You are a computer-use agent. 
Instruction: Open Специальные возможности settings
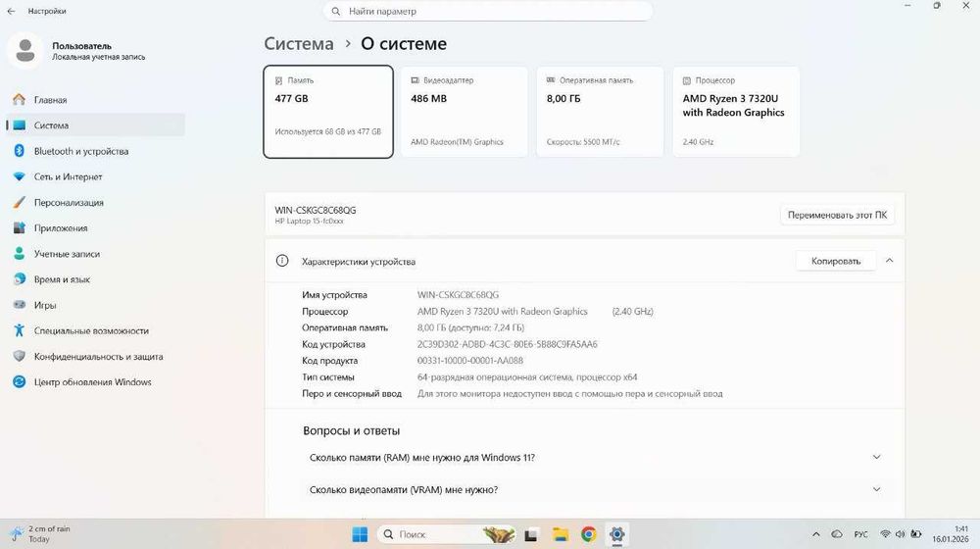pos(96,330)
